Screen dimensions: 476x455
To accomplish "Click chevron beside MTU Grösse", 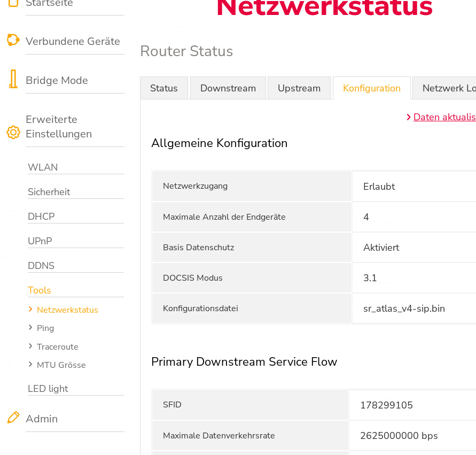I will point(30,364).
